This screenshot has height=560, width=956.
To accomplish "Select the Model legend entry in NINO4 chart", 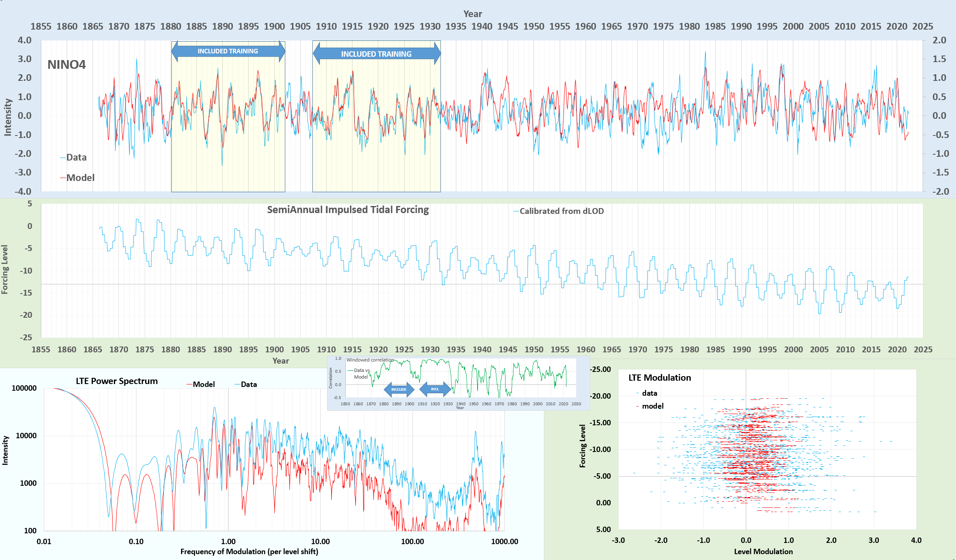I will [78, 178].
